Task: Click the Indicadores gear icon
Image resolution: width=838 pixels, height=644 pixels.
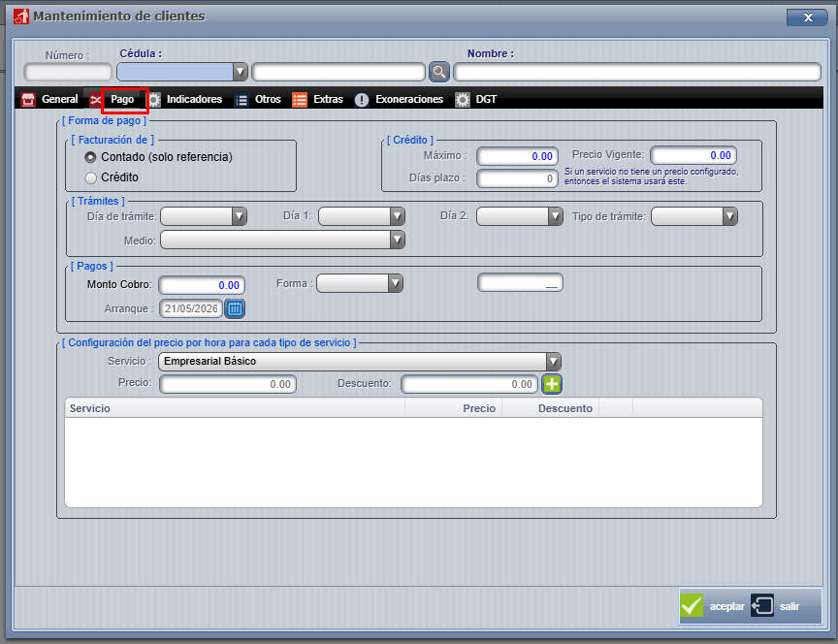Action: 154,99
